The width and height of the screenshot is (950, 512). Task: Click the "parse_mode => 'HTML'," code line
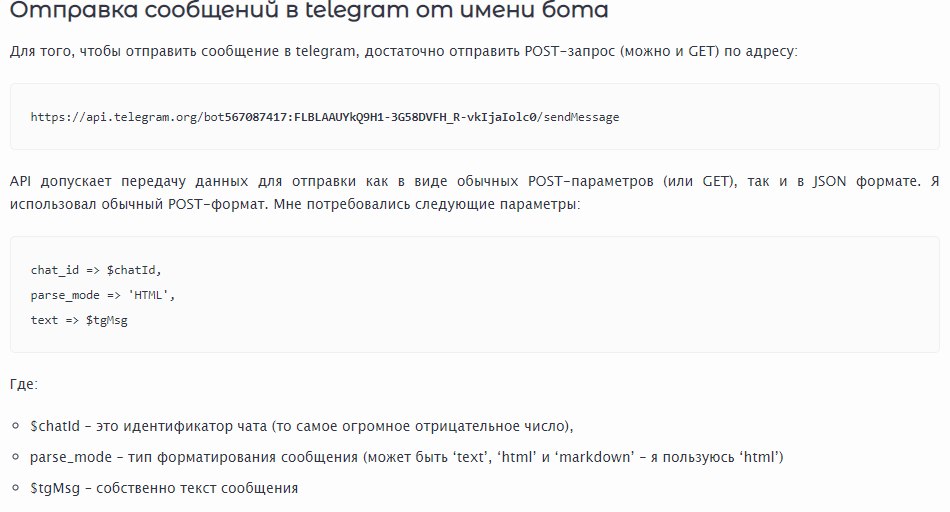point(103,295)
